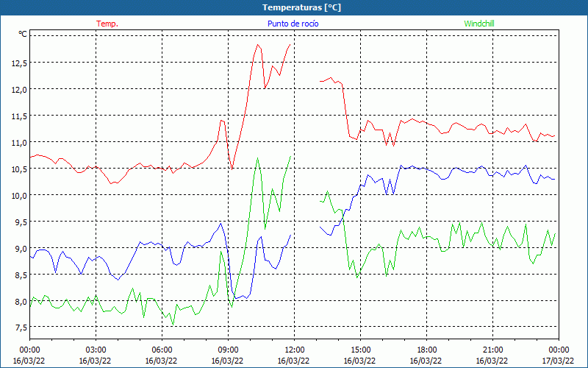
Task: Click the 8,0 y-axis value
Action: (21, 302)
